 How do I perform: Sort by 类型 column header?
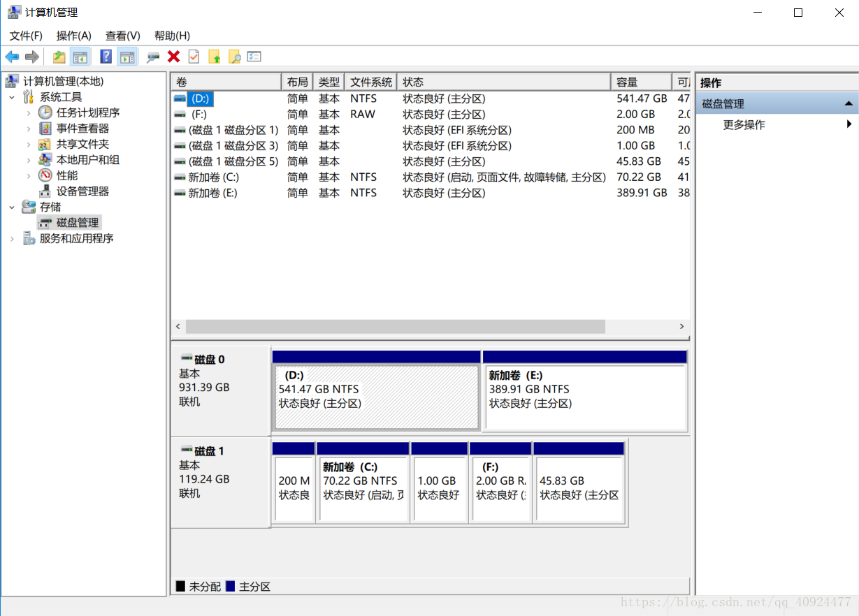coord(329,82)
